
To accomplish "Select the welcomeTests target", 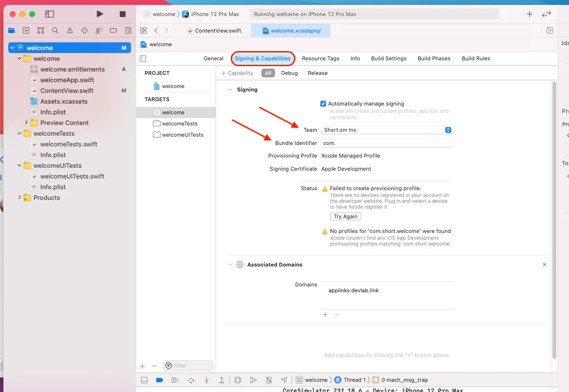I will click(176, 124).
